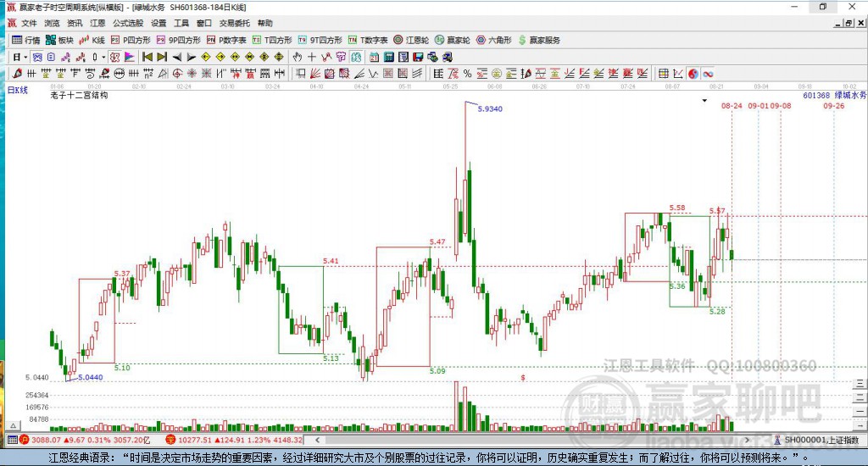Screen dimensions: 868x466
Task: Click the 5.9340 high price label
Action: click(x=490, y=109)
